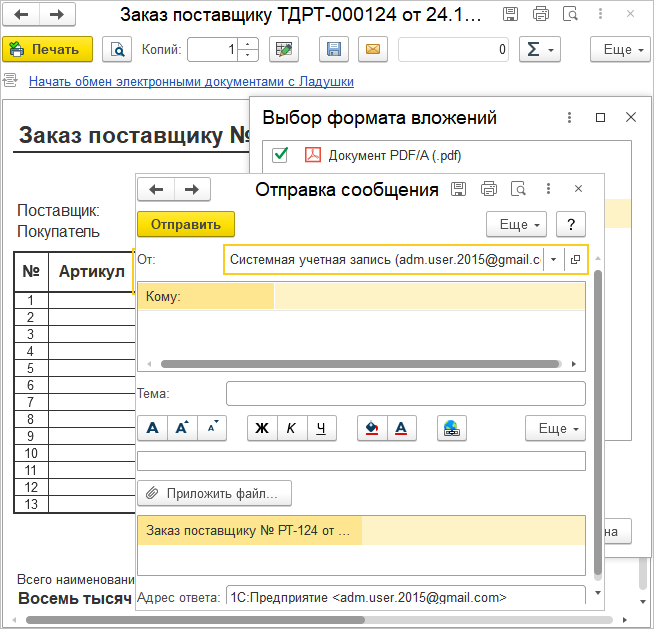Open the Sigma sum dropdown
This screenshot has width=654, height=629.
pyautogui.click(x=540, y=49)
